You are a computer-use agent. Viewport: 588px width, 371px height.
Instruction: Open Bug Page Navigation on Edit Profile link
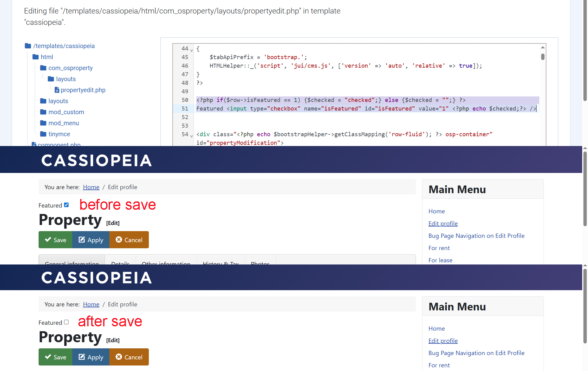476,236
